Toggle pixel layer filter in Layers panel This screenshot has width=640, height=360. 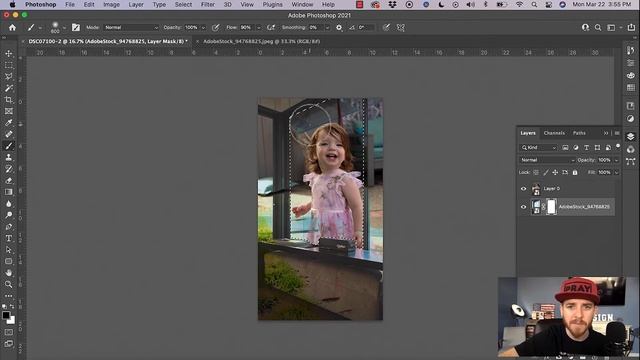pyautogui.click(x=565, y=147)
